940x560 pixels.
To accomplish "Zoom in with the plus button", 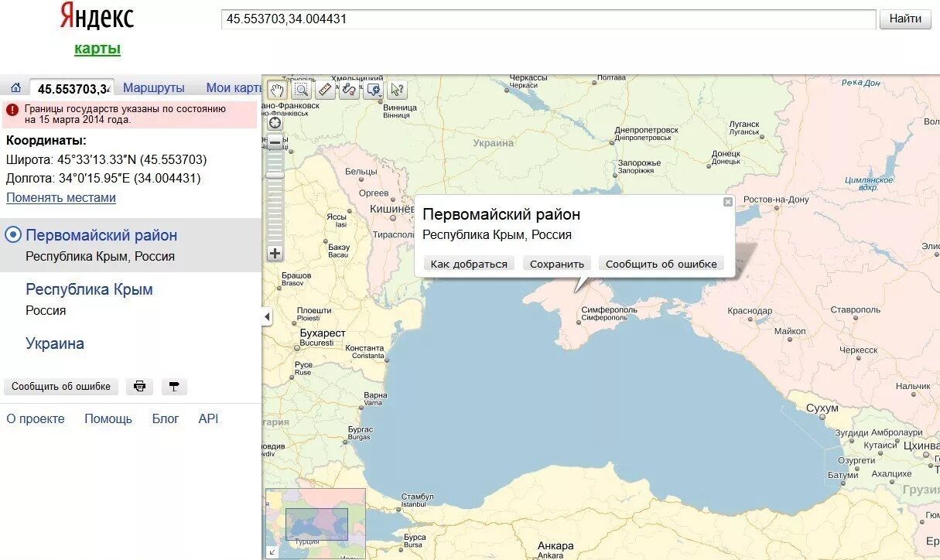I will [x=275, y=253].
